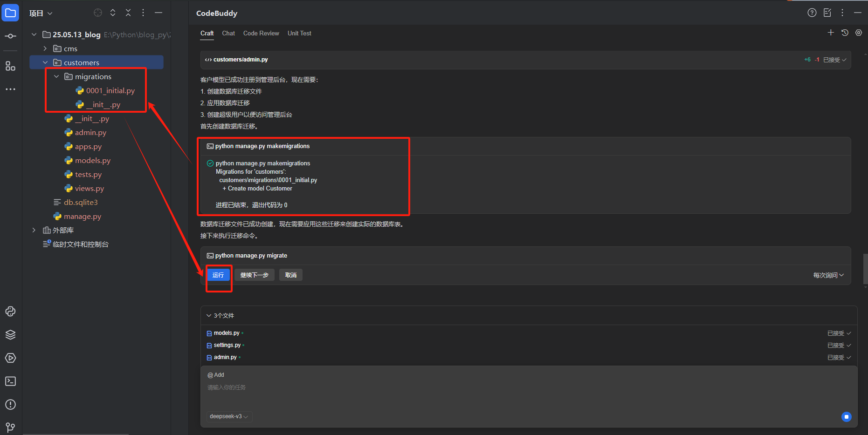Show more tool windows ellipsis
The width and height of the screenshot is (868, 435).
[10, 89]
